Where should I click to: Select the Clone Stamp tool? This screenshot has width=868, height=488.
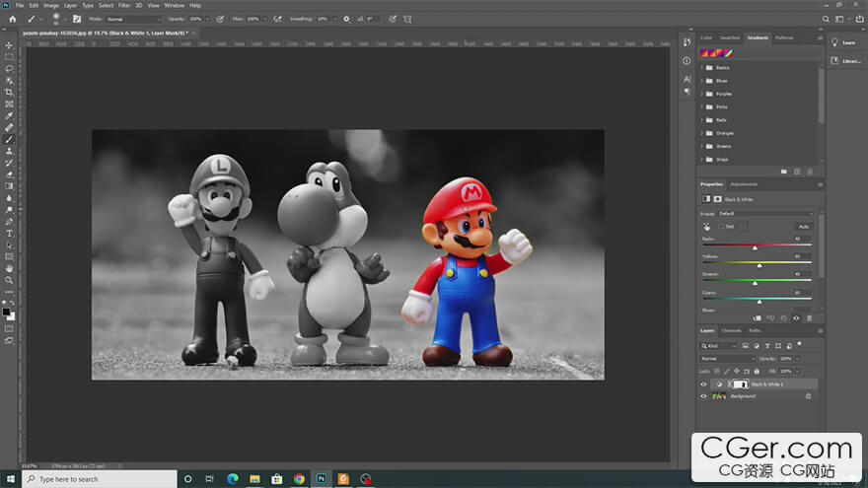[x=9, y=151]
